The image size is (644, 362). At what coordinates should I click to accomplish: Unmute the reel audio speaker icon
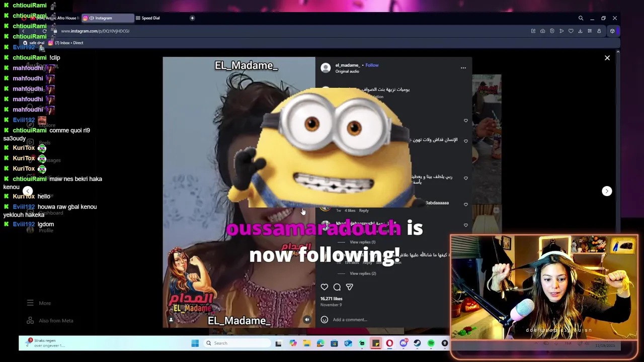(x=307, y=320)
